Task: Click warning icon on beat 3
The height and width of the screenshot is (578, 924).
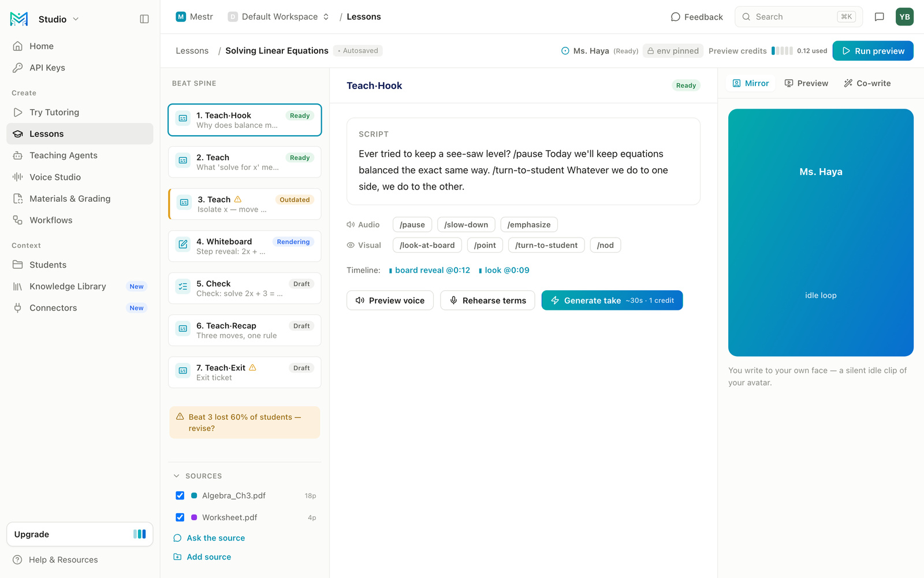Action: 238,199
